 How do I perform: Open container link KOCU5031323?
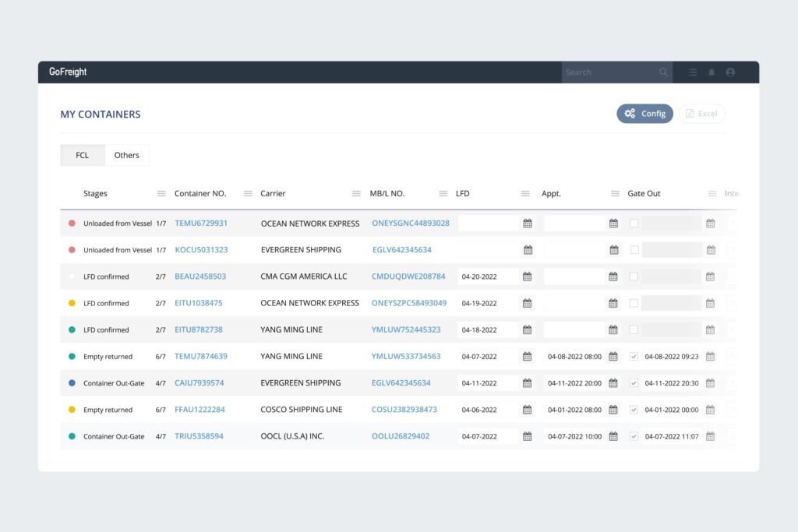click(201, 250)
